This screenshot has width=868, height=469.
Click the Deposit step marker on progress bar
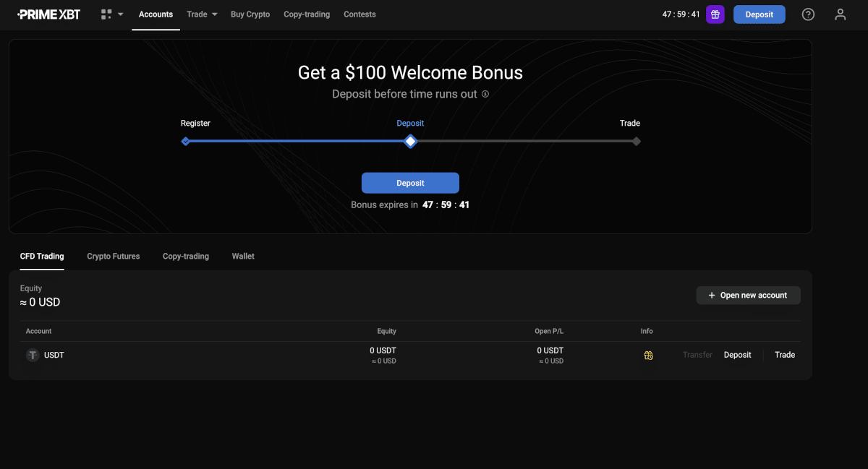point(410,141)
